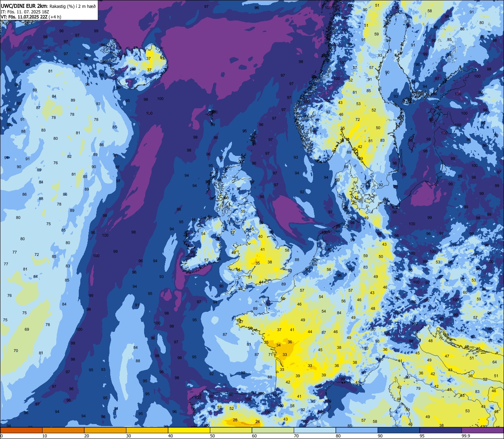Click the '10' legend tick label
Viewport: 504px width, 439px height.
pyautogui.click(x=44, y=436)
